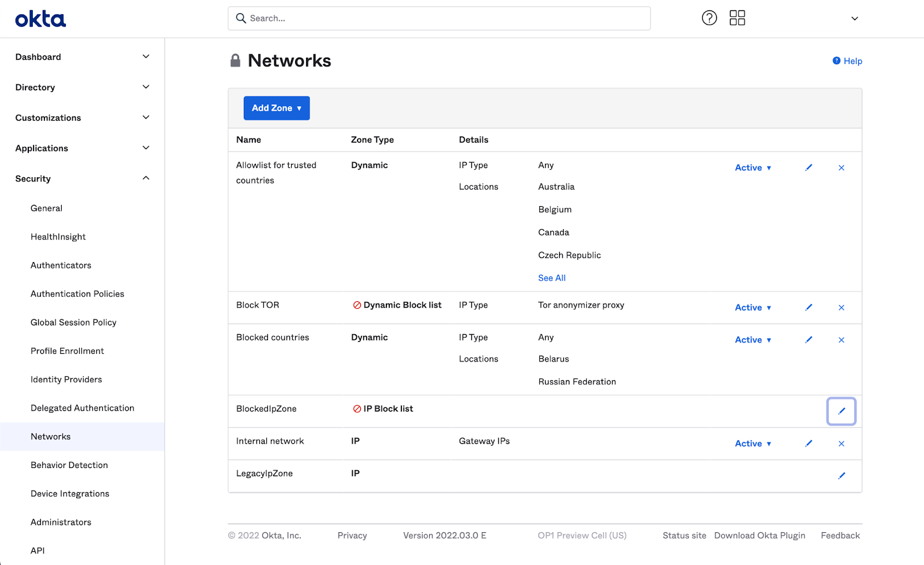Select Networks in the sidebar
Screen dimensions: 924x565
coord(82,437)
